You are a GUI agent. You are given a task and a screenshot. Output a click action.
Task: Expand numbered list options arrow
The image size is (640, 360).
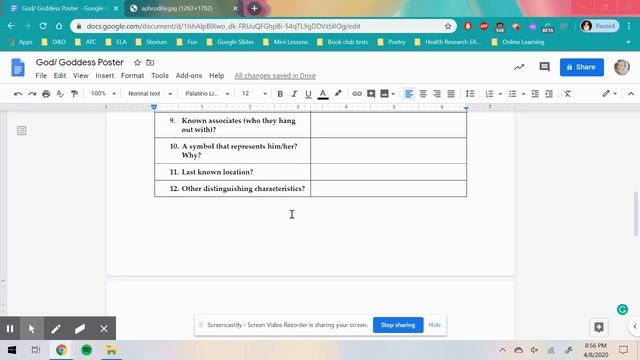tap(500, 94)
